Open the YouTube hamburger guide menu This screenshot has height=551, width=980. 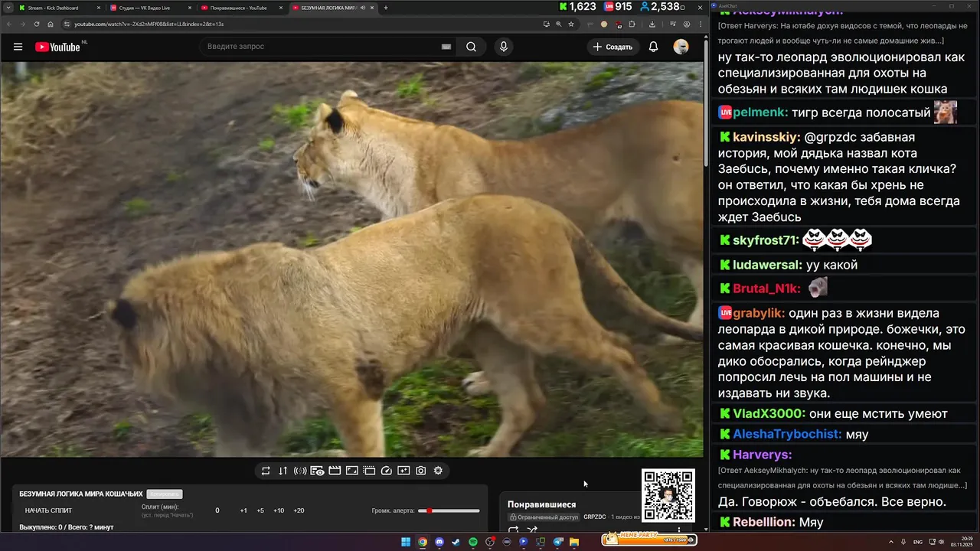[x=18, y=47]
